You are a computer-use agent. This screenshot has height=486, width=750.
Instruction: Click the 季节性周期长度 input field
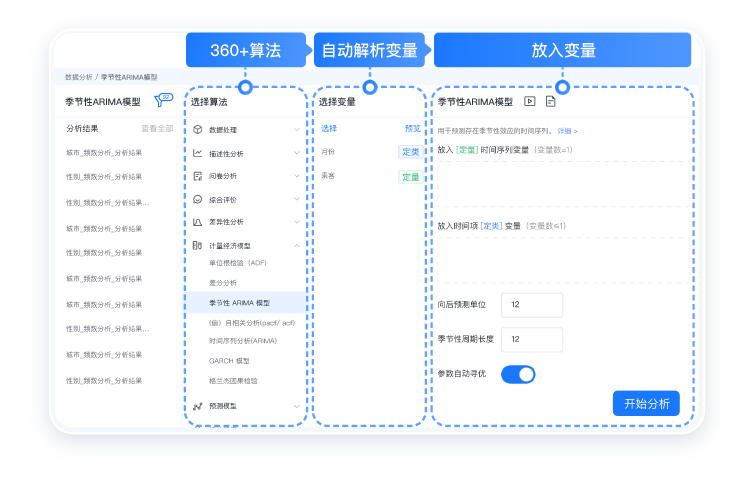coord(532,339)
